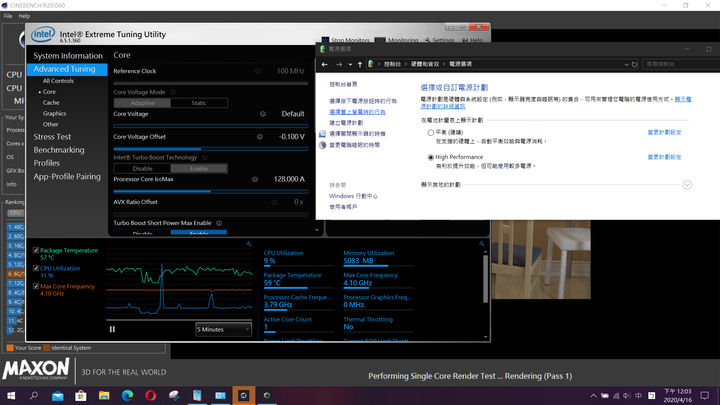The image size is (720, 405).
Task: Click the AVX Ratio Offset slider
Action: (211, 214)
